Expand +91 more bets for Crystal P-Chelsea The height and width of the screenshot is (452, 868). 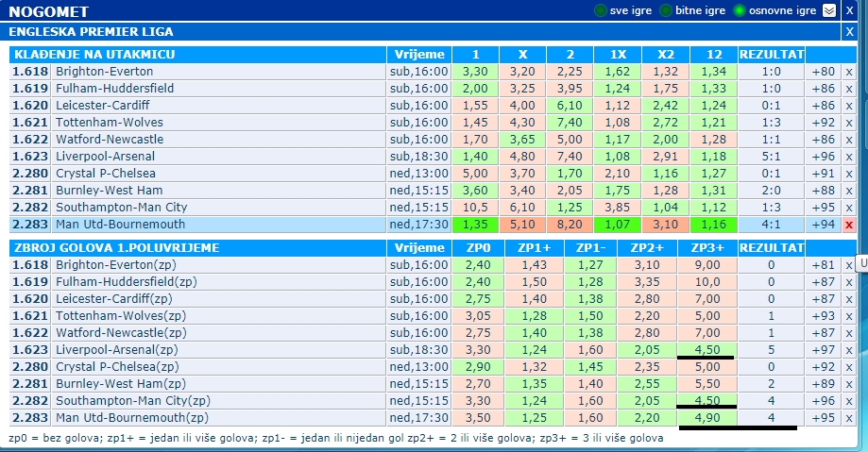click(x=824, y=174)
